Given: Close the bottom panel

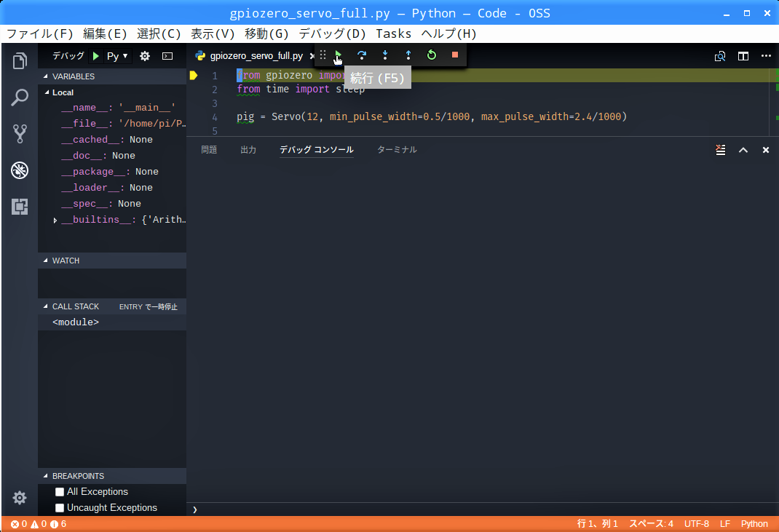Looking at the screenshot, I should tap(766, 149).
